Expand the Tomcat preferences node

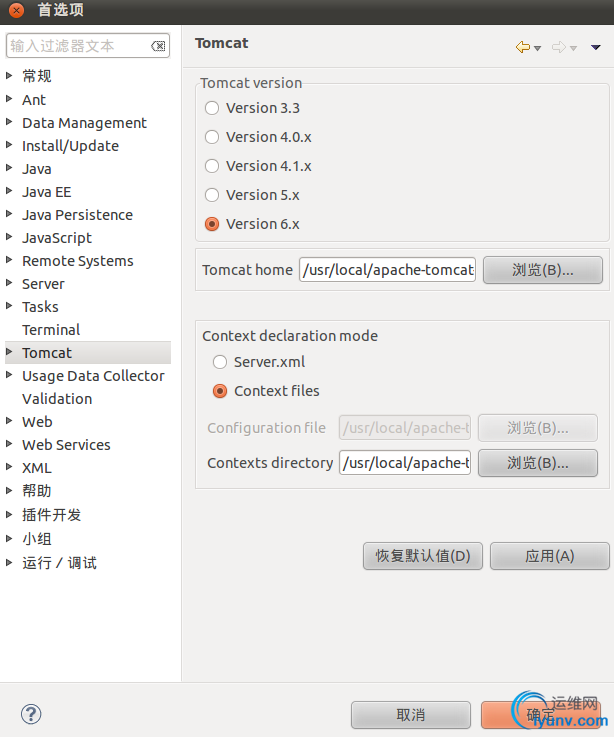pyautogui.click(x=9, y=352)
